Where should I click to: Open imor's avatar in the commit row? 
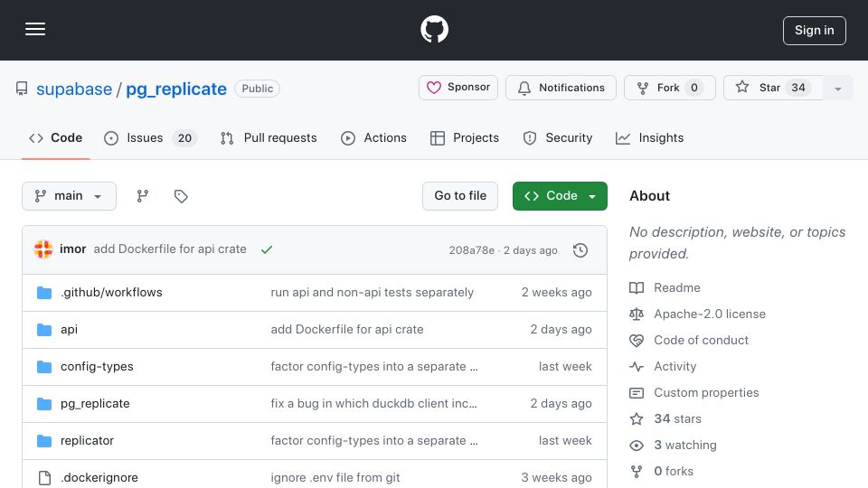click(x=43, y=249)
